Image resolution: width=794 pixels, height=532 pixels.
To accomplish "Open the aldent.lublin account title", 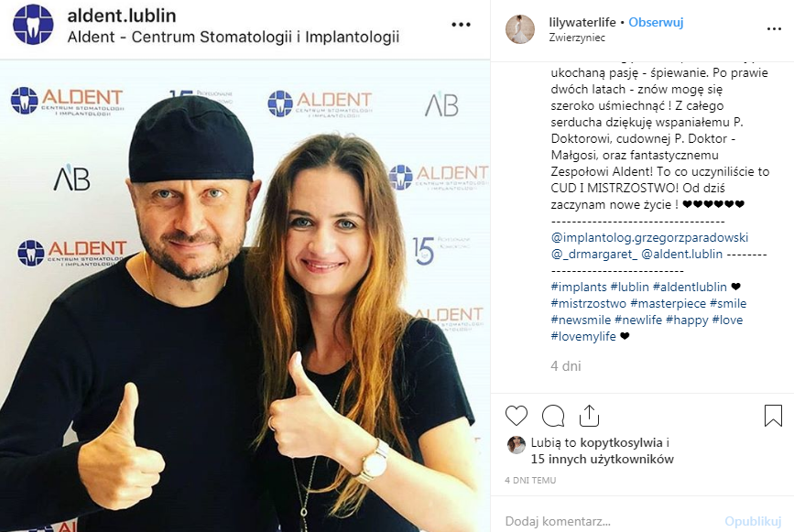I will point(122,16).
